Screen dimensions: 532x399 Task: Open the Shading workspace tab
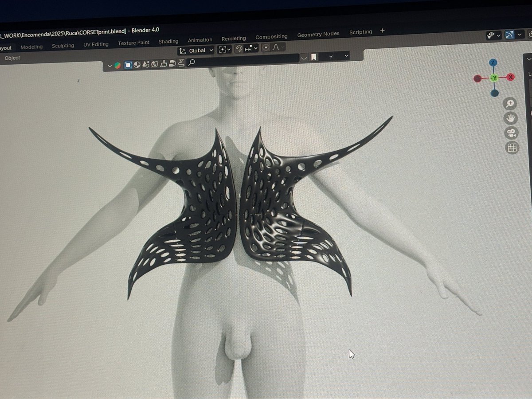(x=168, y=42)
